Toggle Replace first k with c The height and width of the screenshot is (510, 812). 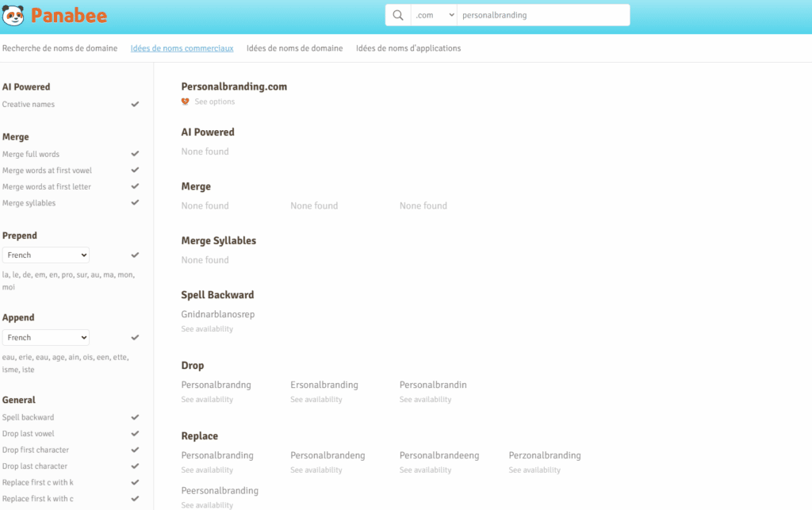pyautogui.click(x=135, y=499)
